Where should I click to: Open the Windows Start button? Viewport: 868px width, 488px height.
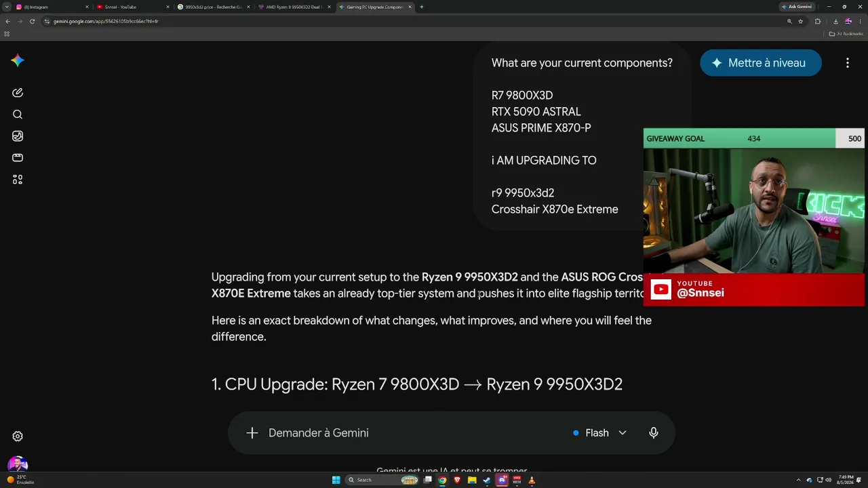pyautogui.click(x=336, y=480)
